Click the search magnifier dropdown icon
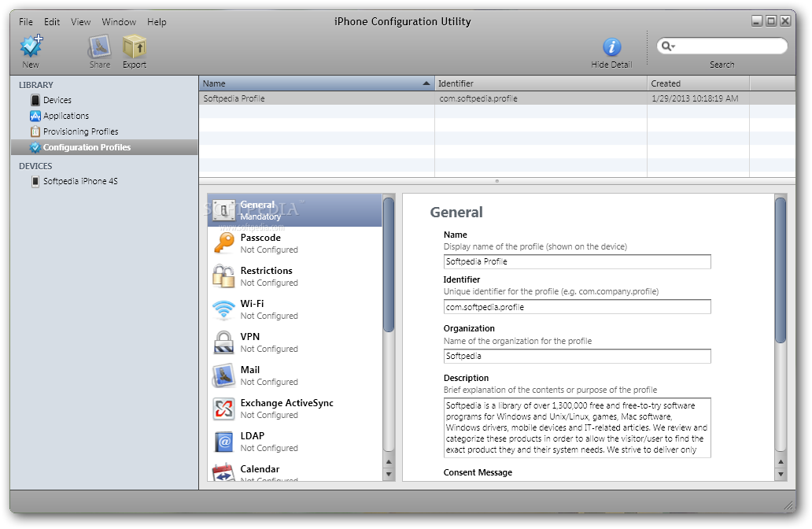 coord(668,46)
